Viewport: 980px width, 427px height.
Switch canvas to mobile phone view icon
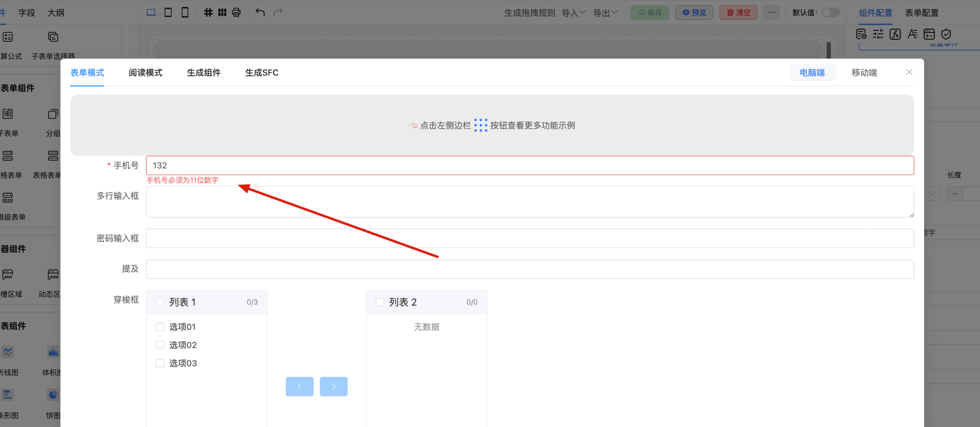click(x=185, y=12)
